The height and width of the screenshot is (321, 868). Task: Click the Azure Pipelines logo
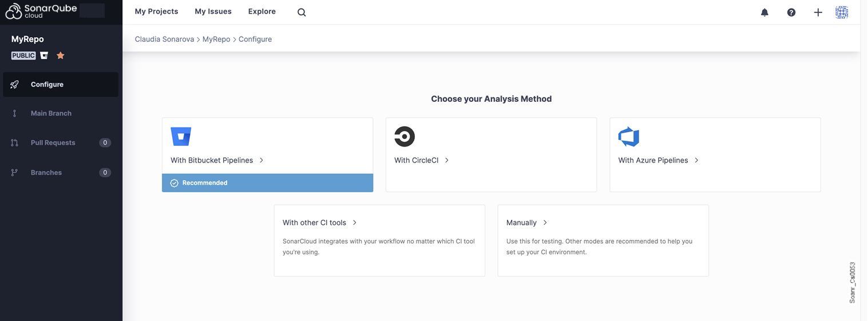pyautogui.click(x=628, y=137)
